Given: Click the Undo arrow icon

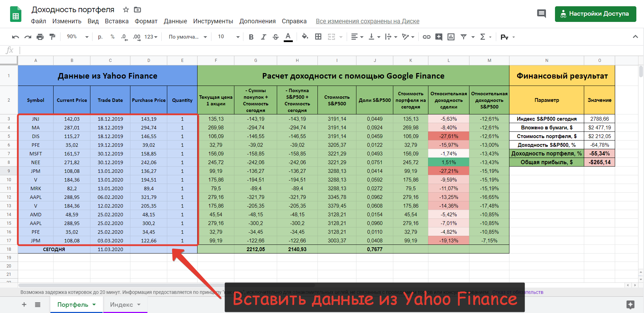Looking at the screenshot, I should pyautogui.click(x=16, y=37).
